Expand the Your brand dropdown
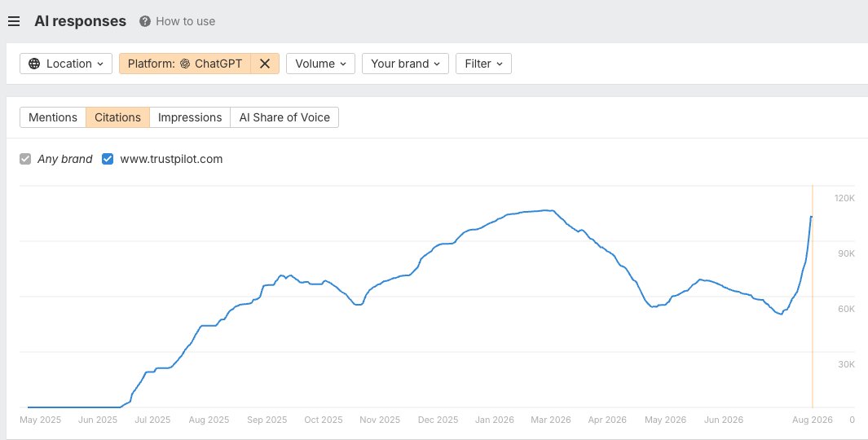 [405, 64]
